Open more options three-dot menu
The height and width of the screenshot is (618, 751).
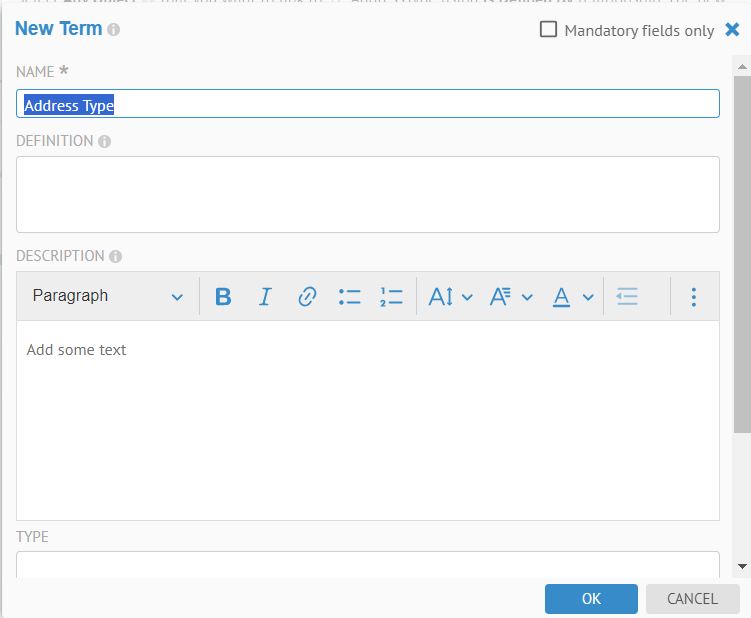click(x=693, y=297)
